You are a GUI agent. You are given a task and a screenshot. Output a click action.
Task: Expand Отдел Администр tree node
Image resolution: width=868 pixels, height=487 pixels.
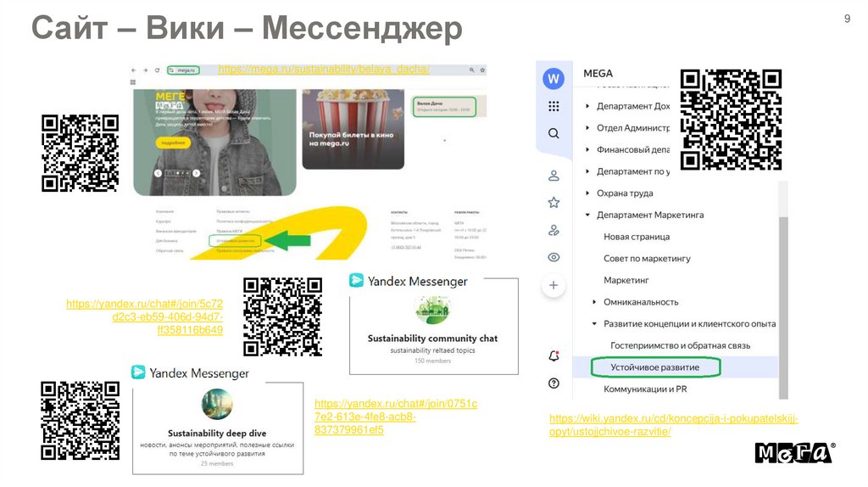coord(587,127)
